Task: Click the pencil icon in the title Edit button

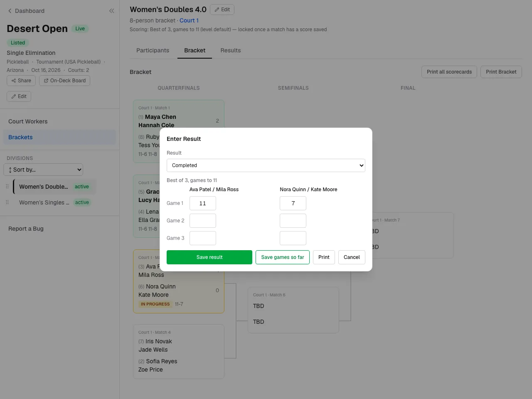Action: pyautogui.click(x=217, y=10)
